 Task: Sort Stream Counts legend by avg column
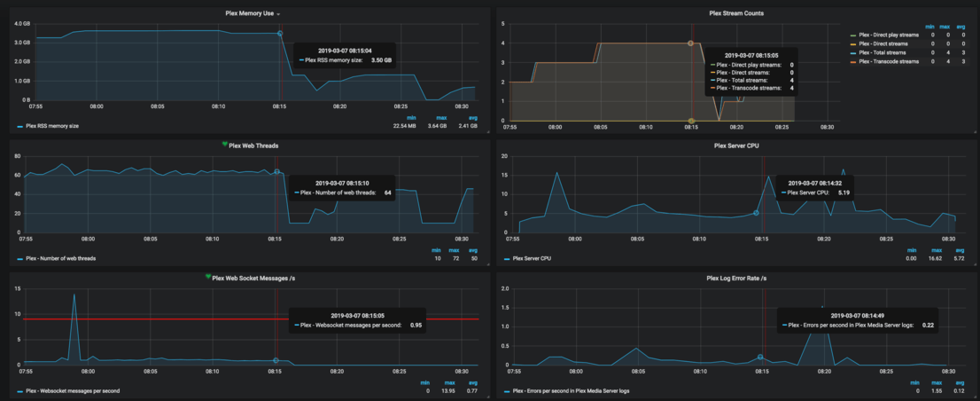click(962, 28)
